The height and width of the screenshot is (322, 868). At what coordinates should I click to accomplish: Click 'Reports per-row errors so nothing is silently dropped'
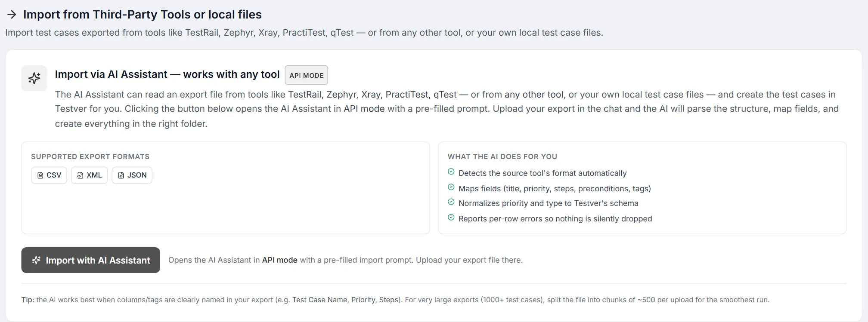point(555,219)
